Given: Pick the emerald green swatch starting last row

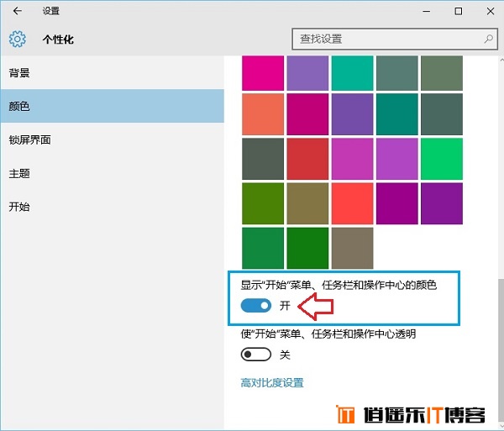Looking at the screenshot, I should tap(263, 248).
